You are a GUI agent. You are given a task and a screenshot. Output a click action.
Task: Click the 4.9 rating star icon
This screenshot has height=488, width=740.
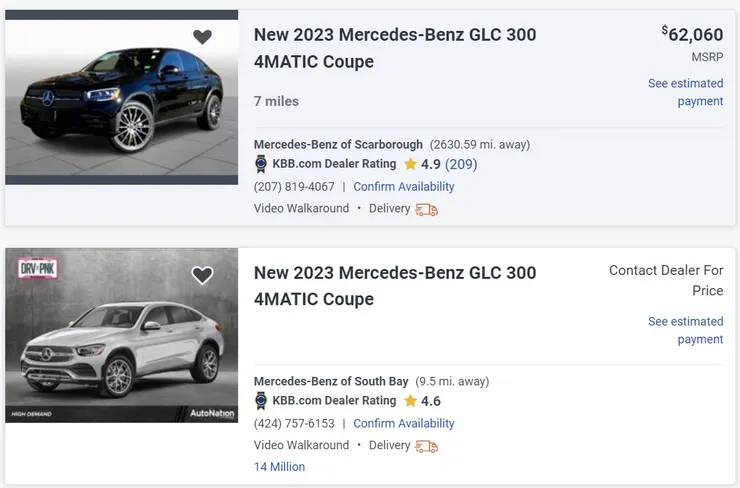click(x=411, y=164)
